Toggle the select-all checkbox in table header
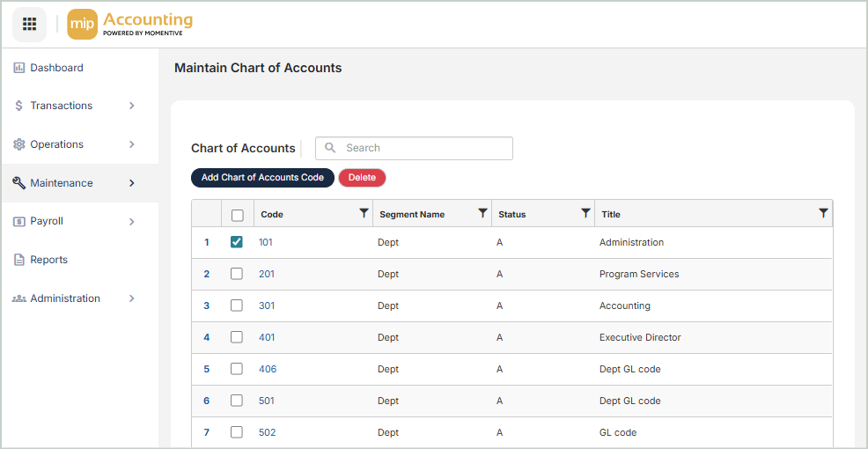Viewport: 868px width, 449px height. 237,214
